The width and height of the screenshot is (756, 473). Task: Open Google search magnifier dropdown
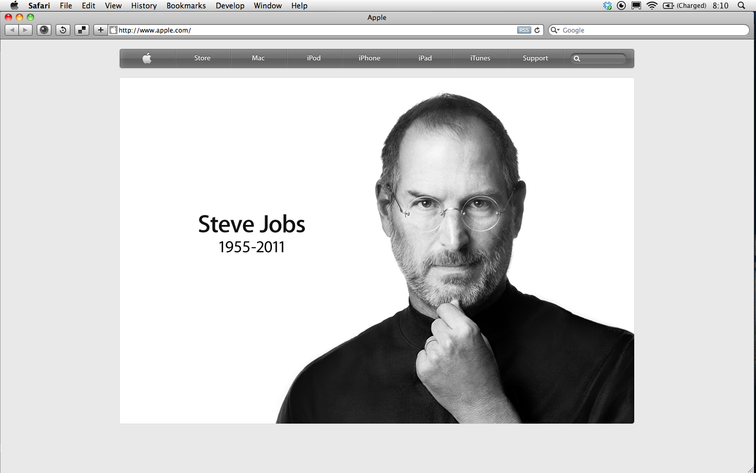(555, 30)
